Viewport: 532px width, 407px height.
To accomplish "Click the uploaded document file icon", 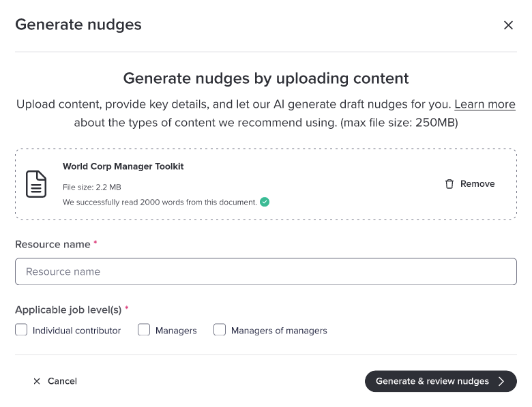I will coord(36,184).
